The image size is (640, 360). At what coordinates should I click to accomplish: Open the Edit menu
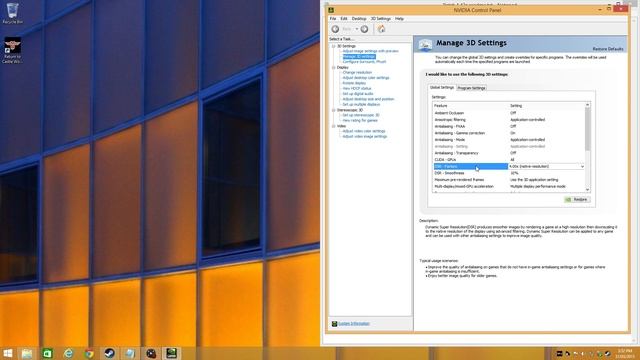344,19
